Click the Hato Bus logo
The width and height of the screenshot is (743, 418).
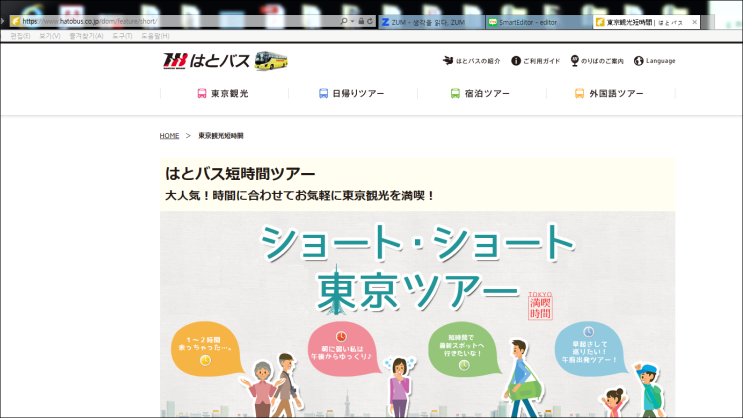[206, 61]
